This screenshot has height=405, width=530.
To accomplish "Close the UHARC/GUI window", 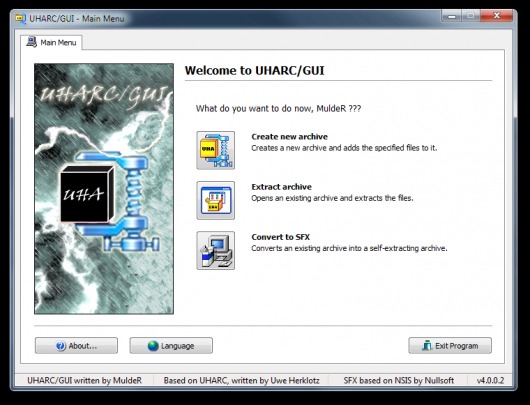I will [496, 16].
